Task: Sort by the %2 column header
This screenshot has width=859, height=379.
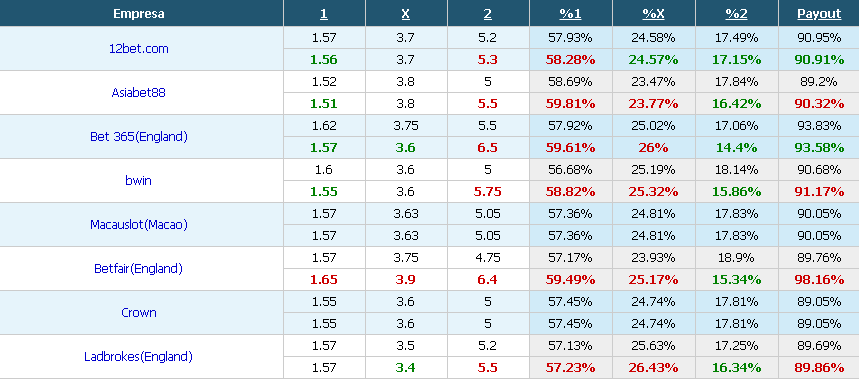Action: click(x=736, y=14)
